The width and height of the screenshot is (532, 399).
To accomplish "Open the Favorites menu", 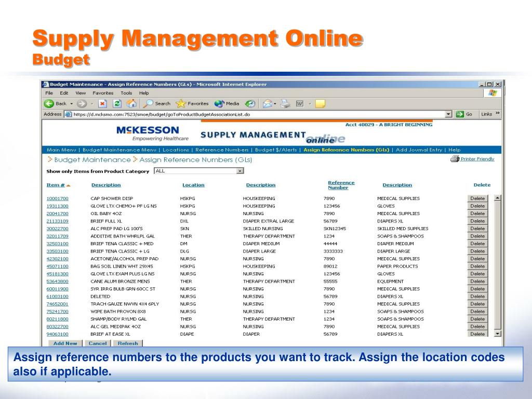I will [103, 93].
